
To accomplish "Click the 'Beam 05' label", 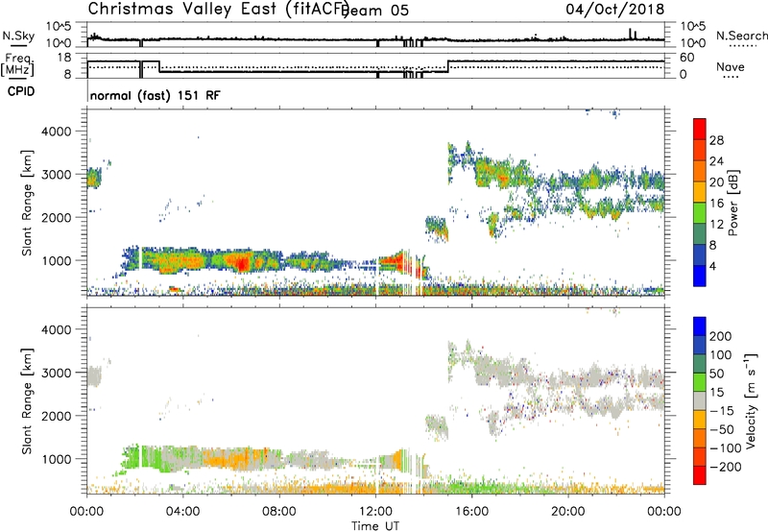I will [377, 10].
